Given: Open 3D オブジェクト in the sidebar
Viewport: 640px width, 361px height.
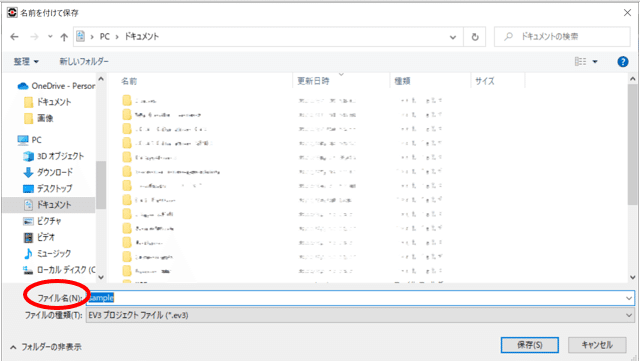Looking at the screenshot, I should coord(60,156).
